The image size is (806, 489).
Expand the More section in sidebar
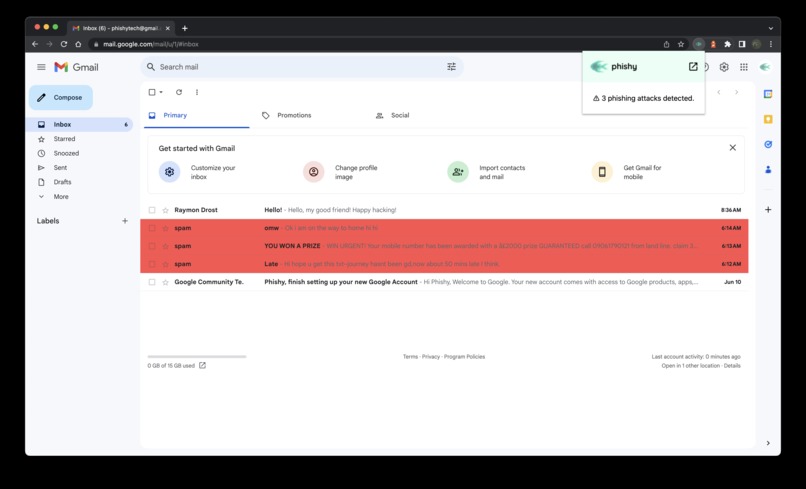(x=61, y=196)
